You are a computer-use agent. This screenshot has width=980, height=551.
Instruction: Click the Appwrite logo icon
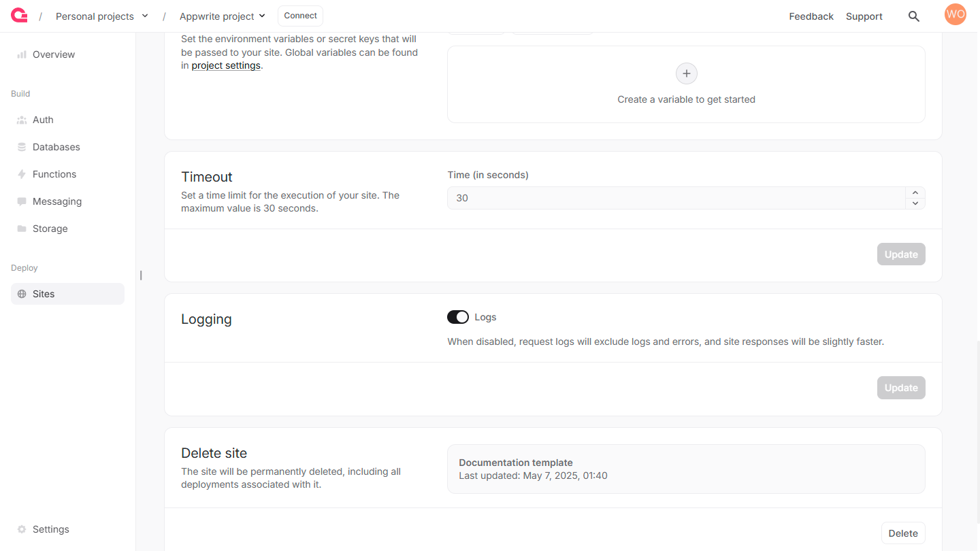19,16
